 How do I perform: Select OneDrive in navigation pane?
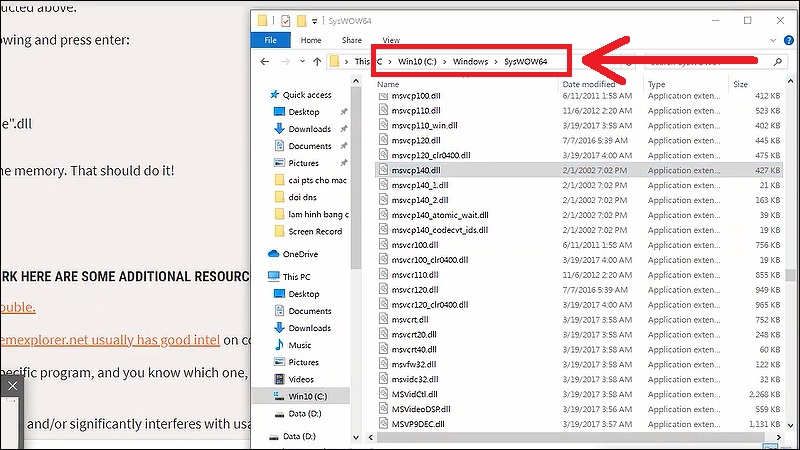300,254
